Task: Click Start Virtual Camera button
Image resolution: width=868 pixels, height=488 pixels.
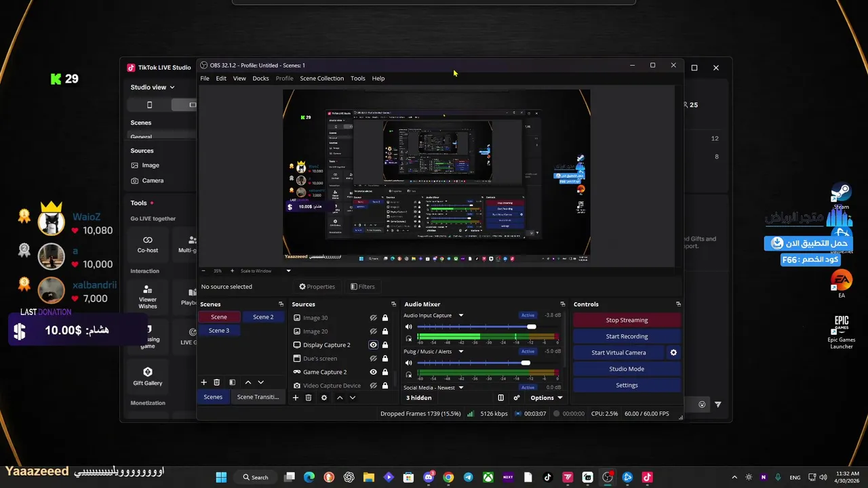Action: pyautogui.click(x=618, y=352)
